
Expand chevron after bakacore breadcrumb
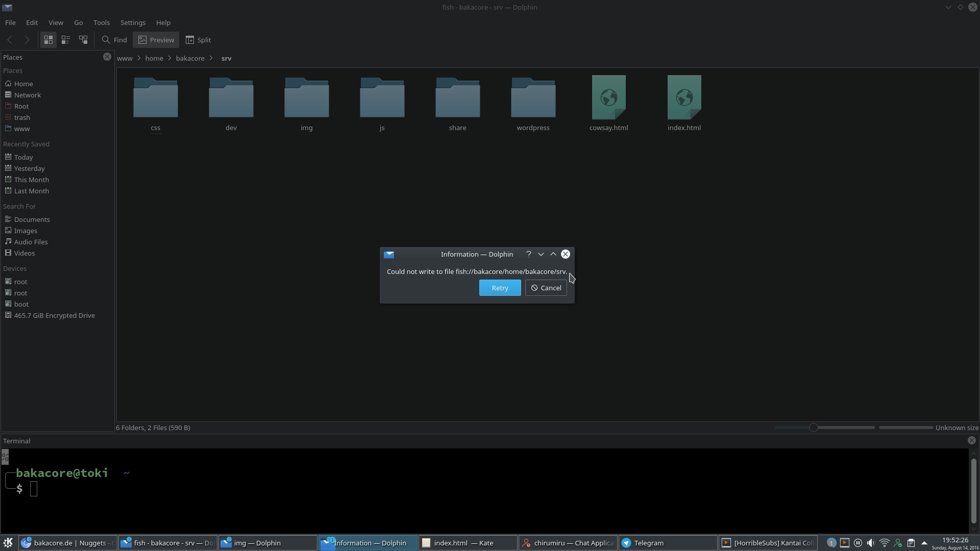point(211,58)
